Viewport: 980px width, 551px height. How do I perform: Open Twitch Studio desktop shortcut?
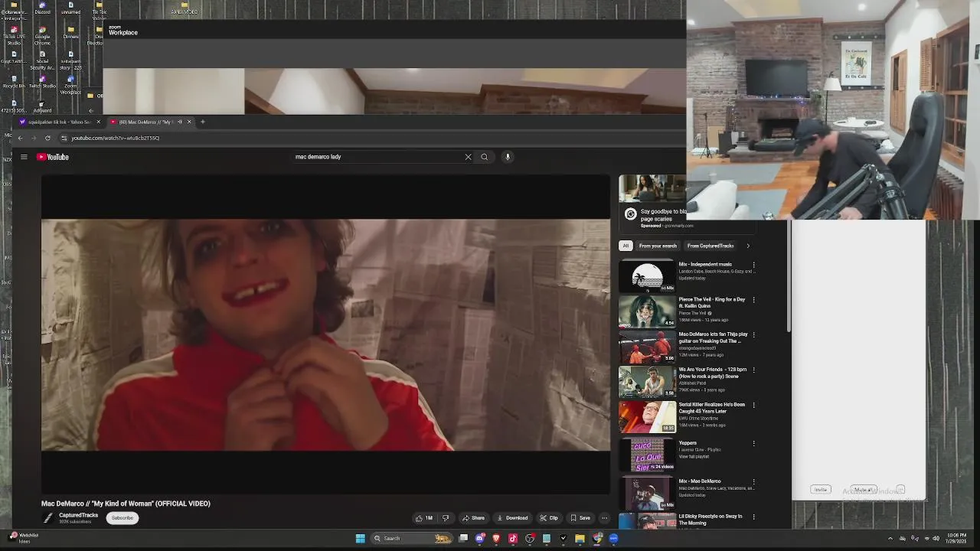(42, 82)
